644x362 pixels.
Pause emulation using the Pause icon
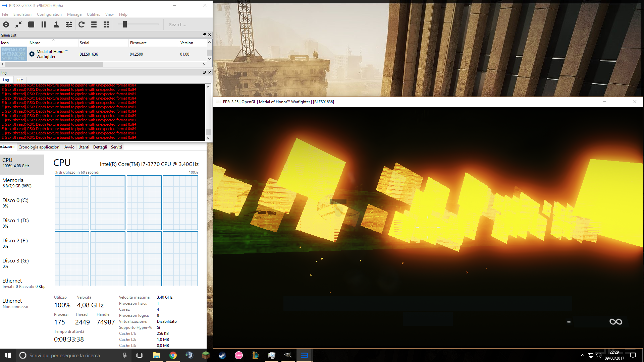coord(44,24)
